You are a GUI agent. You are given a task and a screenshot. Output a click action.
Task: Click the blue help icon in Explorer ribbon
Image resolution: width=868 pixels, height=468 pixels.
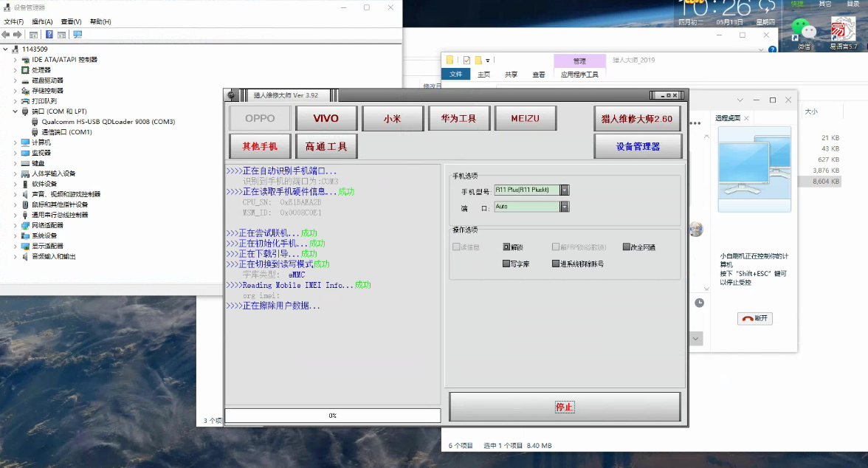tap(772, 49)
